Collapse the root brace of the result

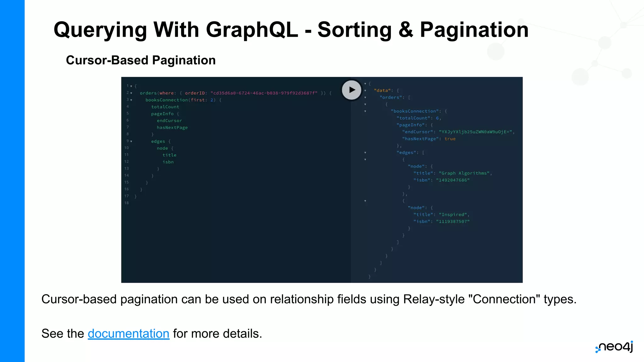click(365, 84)
